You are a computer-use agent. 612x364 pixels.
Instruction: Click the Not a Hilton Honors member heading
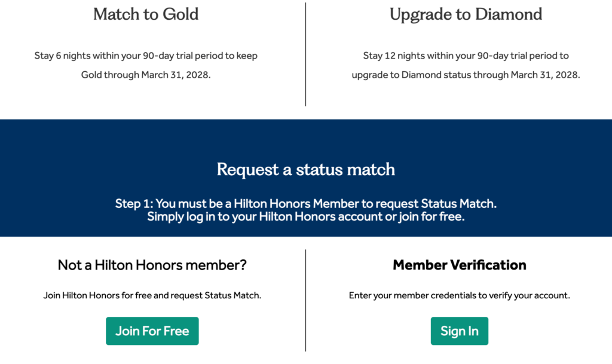click(152, 265)
